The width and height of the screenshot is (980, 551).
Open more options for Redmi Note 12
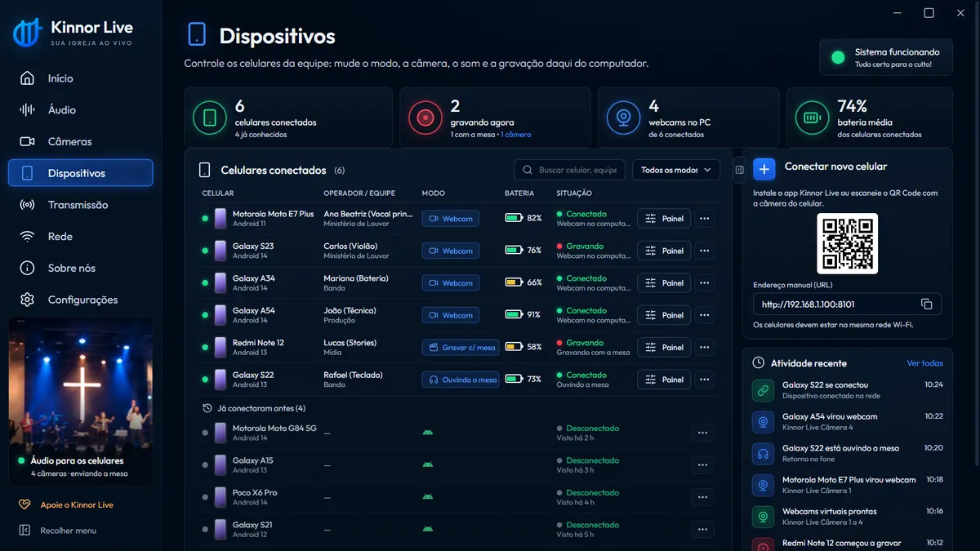[702, 348]
